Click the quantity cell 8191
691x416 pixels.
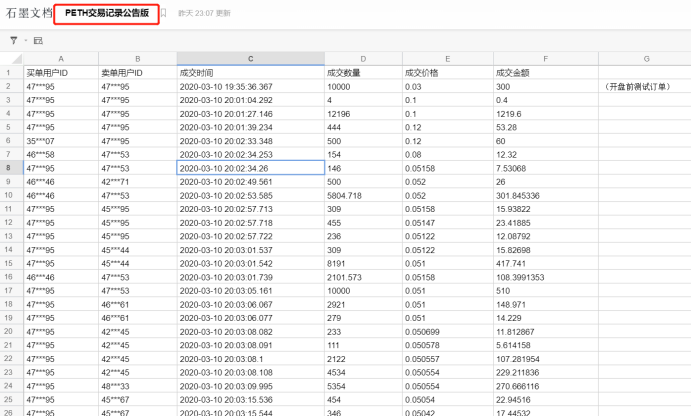coord(363,263)
